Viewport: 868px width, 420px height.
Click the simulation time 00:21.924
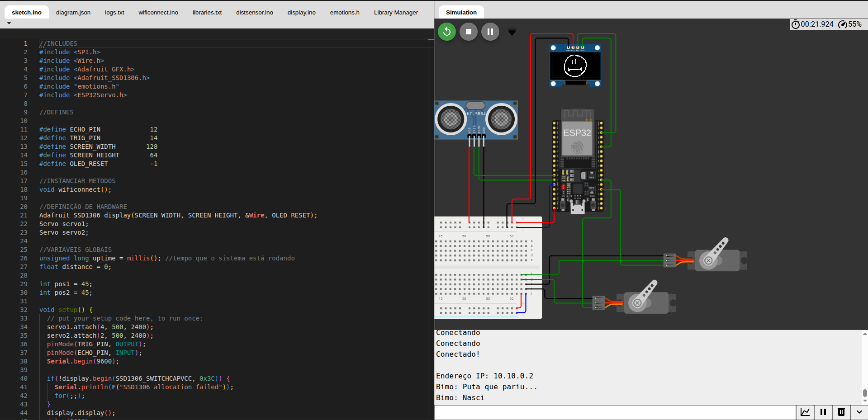(x=817, y=24)
